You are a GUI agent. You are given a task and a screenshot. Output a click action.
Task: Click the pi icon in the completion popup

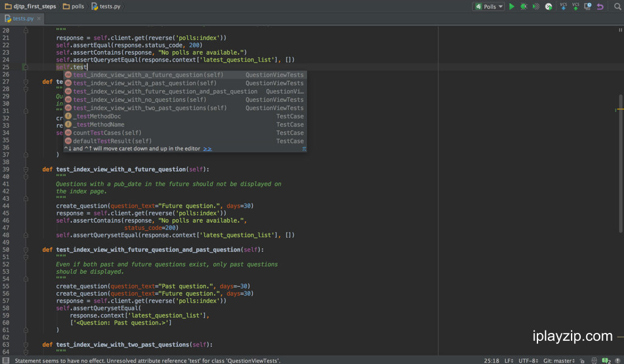click(x=304, y=149)
